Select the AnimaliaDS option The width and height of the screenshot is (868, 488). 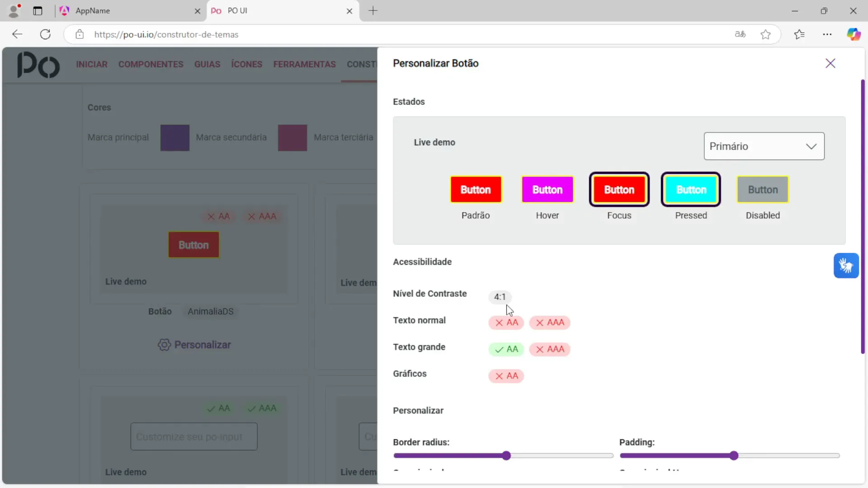tap(211, 311)
